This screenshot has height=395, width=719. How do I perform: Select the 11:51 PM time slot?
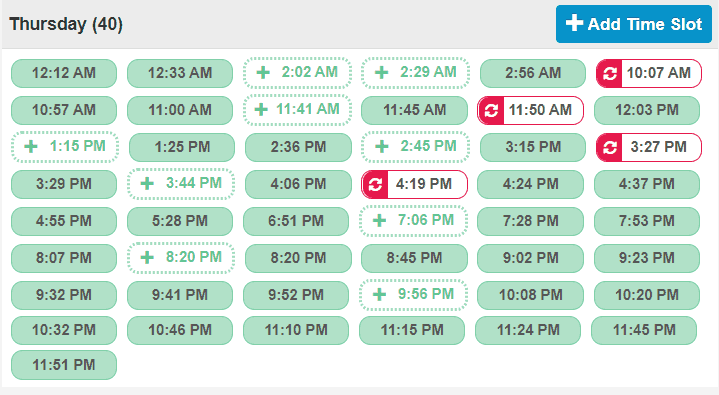click(64, 365)
